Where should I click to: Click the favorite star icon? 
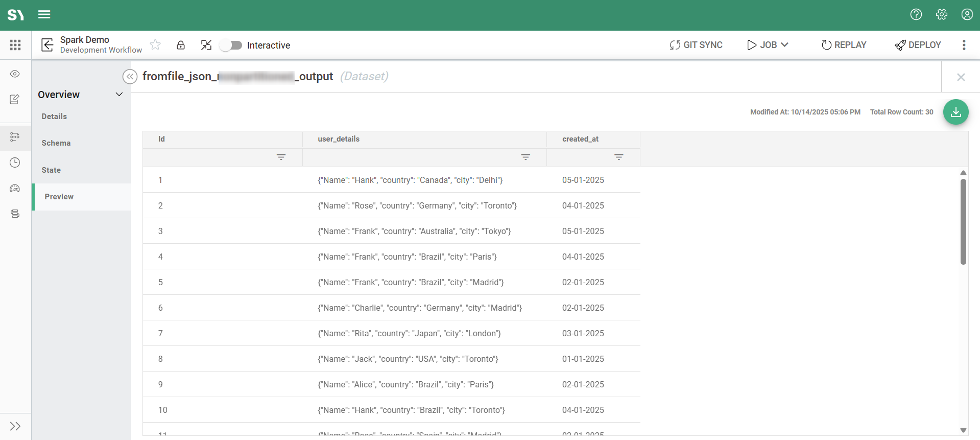[155, 45]
